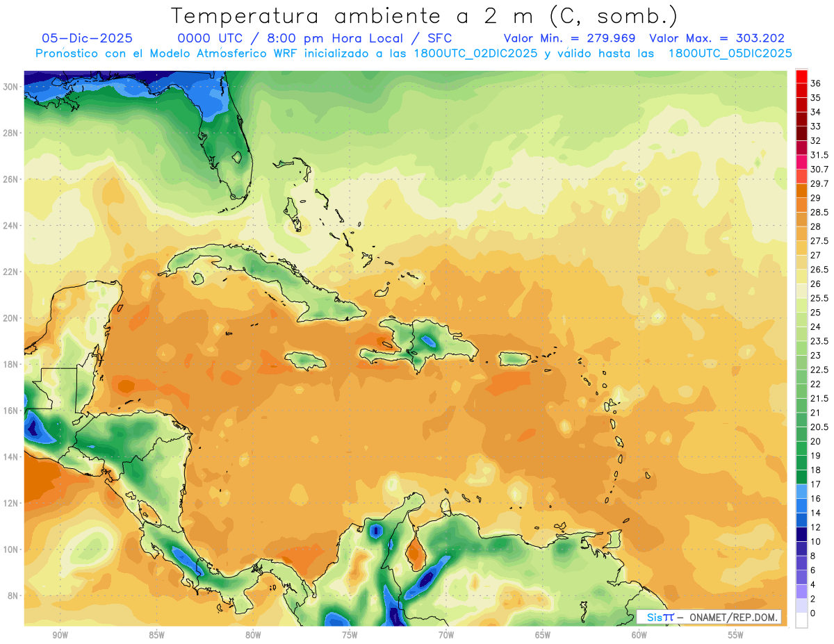Click the 65W longitude label
Viewport: 834px width, 644px height.
click(x=543, y=635)
